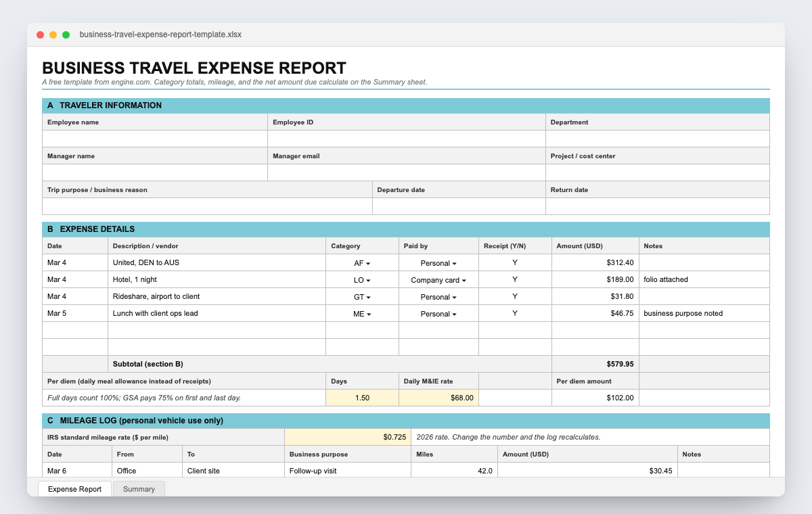812x514 pixels.
Task: Select the 42.0 miles cell
Action: pyautogui.click(x=454, y=470)
